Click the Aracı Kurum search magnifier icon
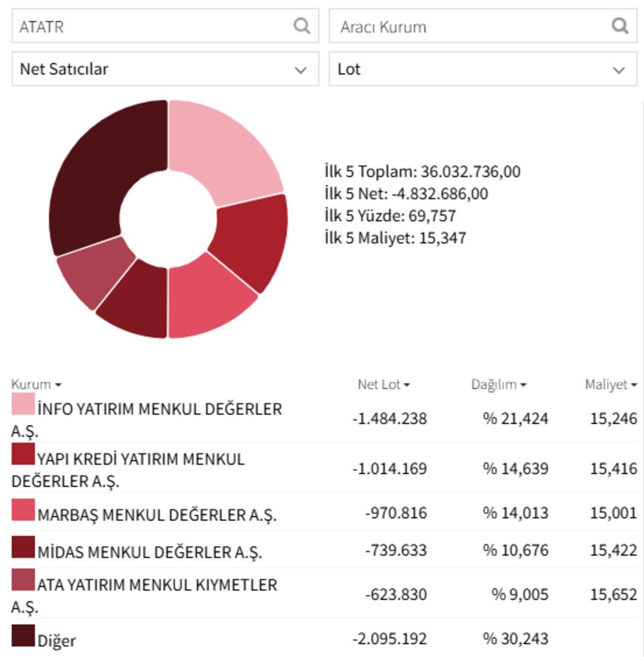The image size is (644, 657). (620, 26)
